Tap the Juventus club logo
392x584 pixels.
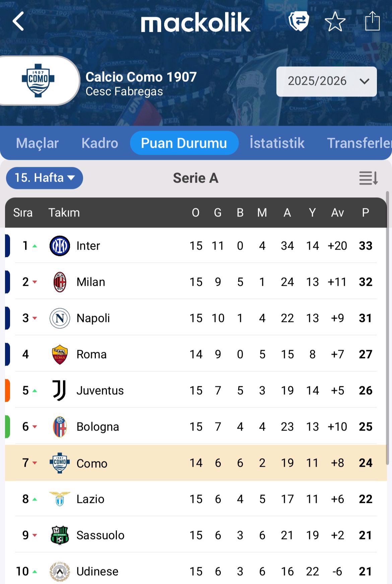(60, 391)
